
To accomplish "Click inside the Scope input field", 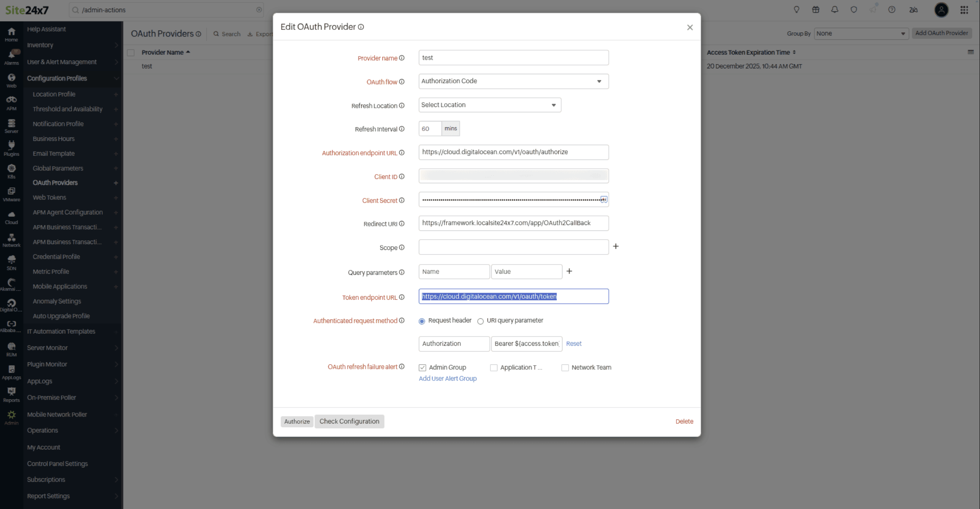I will point(513,247).
